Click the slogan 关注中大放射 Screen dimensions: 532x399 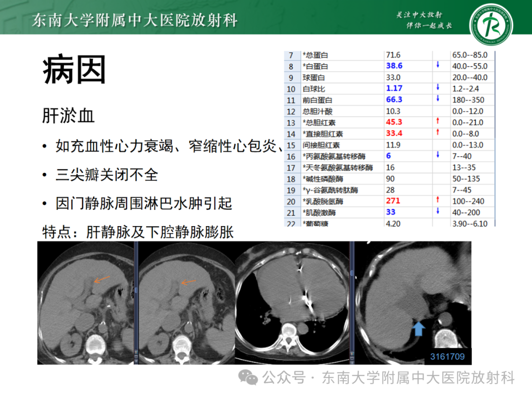click(419, 15)
